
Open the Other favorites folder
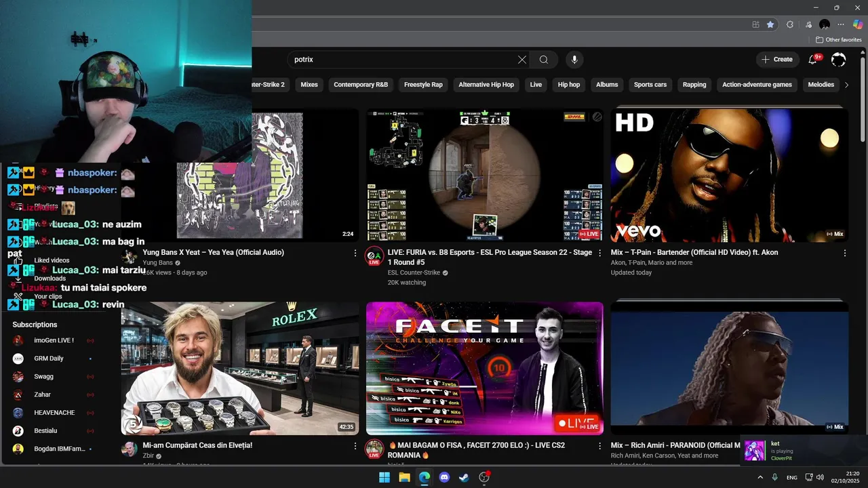pos(838,40)
